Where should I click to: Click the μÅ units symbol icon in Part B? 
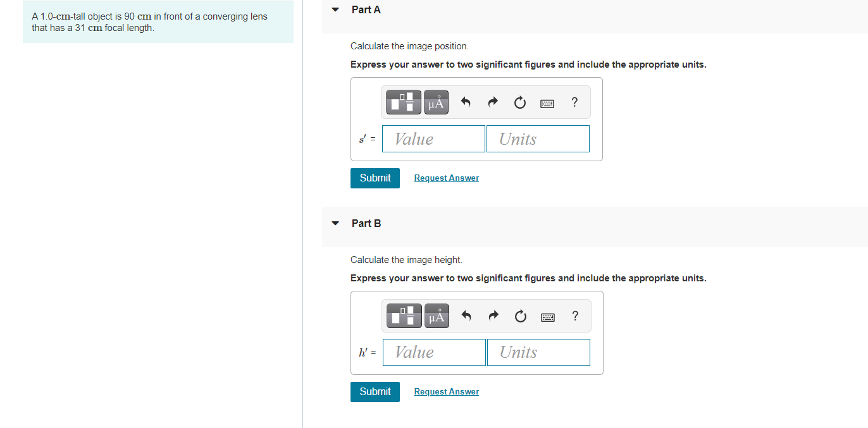coord(437,315)
